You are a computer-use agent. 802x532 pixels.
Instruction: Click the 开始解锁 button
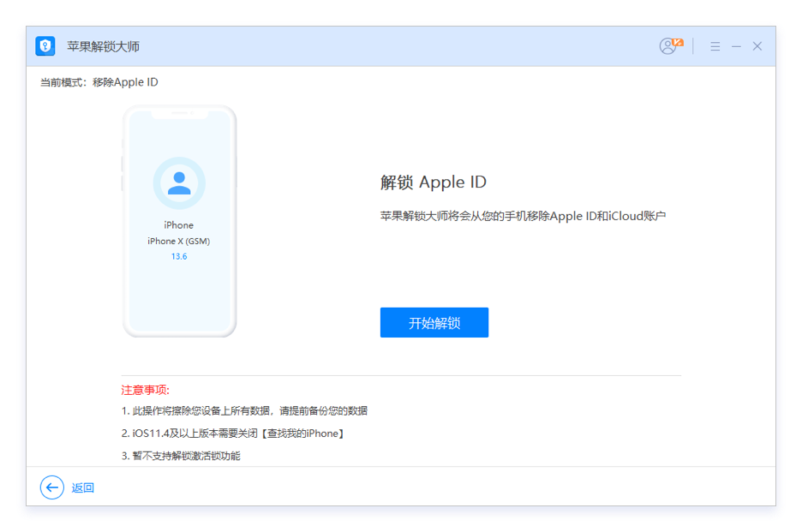[434, 322]
